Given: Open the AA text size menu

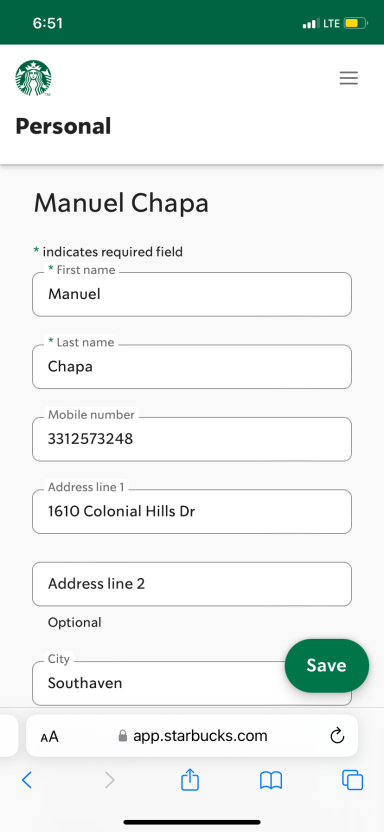Looking at the screenshot, I should 49,737.
